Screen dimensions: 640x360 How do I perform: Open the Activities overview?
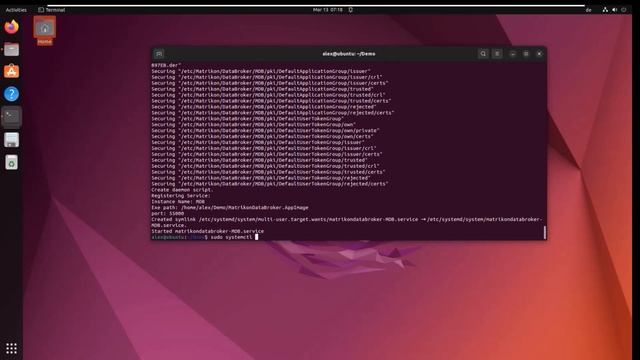(16, 10)
